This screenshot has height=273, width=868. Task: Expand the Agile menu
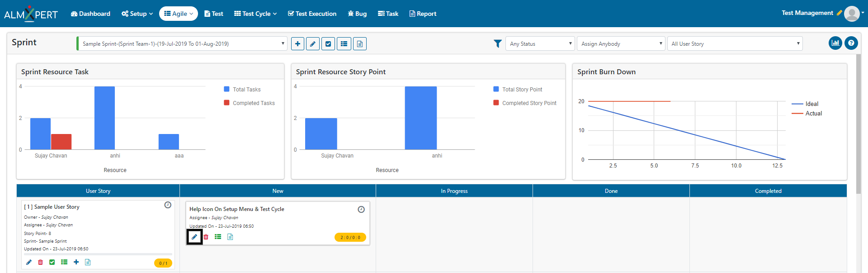[x=179, y=14]
